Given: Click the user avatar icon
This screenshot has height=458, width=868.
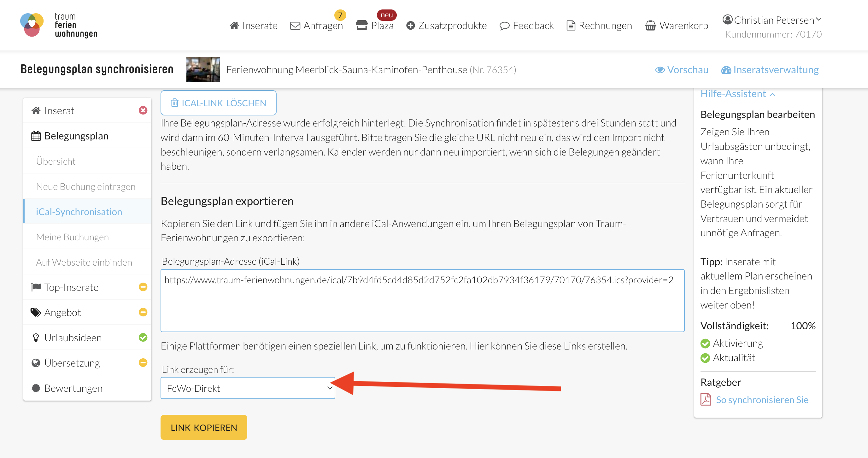Looking at the screenshot, I should point(728,20).
